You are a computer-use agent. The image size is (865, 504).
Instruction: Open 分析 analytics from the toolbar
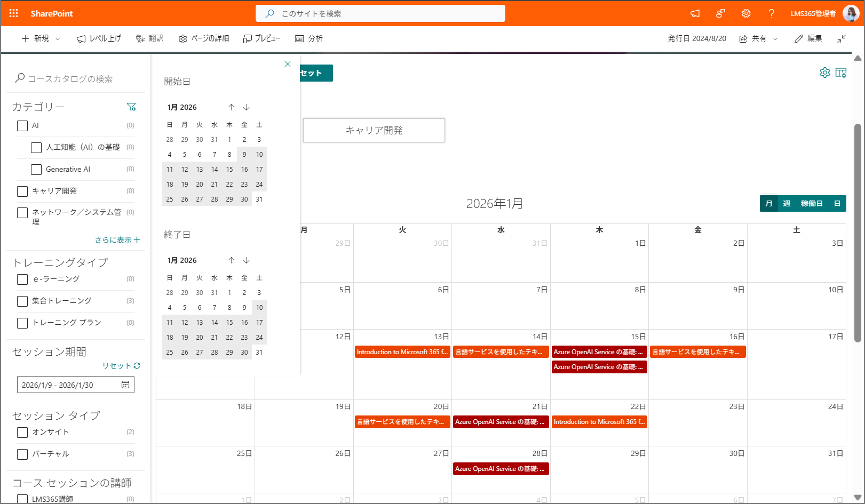(309, 38)
